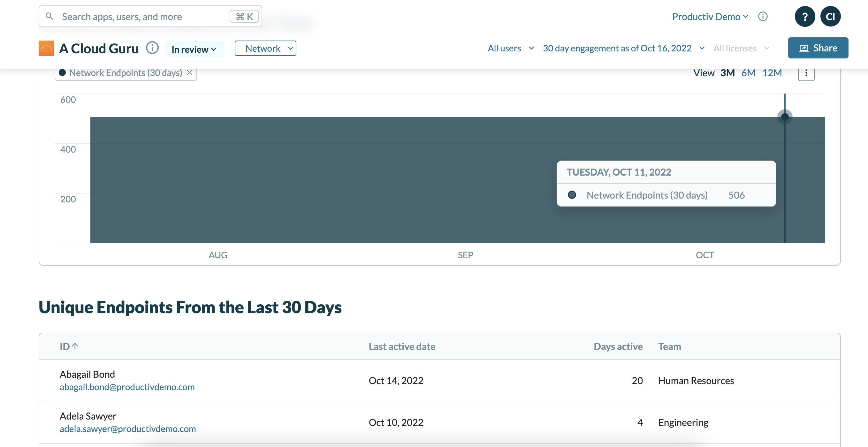Open help via the question mark icon
868x447 pixels.
tap(805, 16)
